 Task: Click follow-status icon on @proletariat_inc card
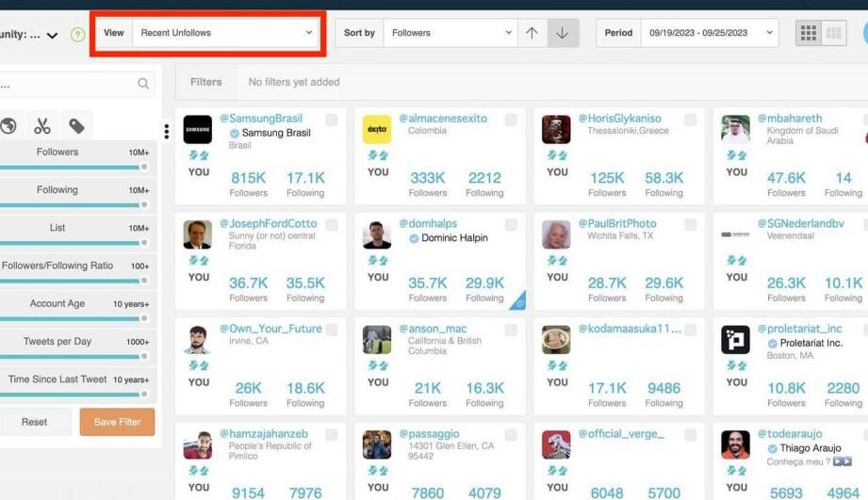(x=737, y=365)
